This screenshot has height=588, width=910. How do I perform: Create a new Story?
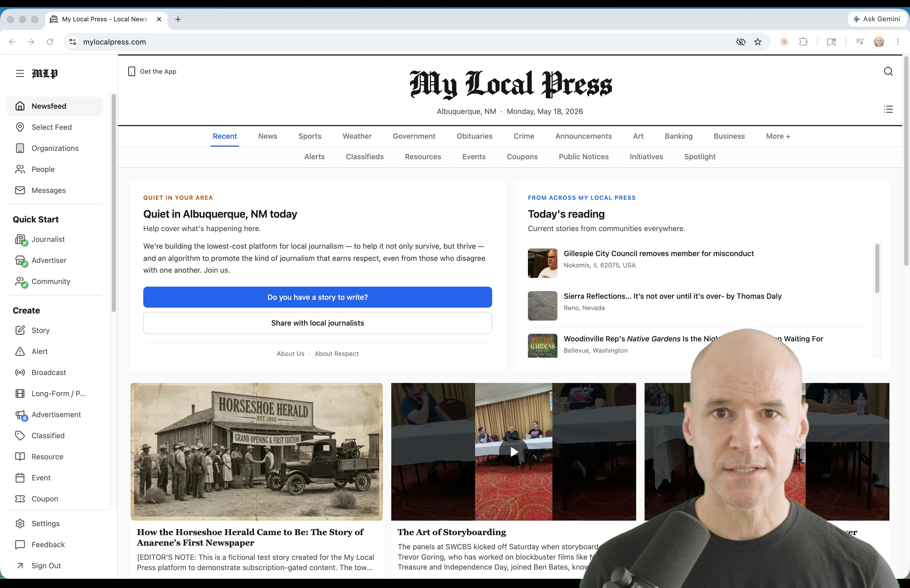[55, 330]
